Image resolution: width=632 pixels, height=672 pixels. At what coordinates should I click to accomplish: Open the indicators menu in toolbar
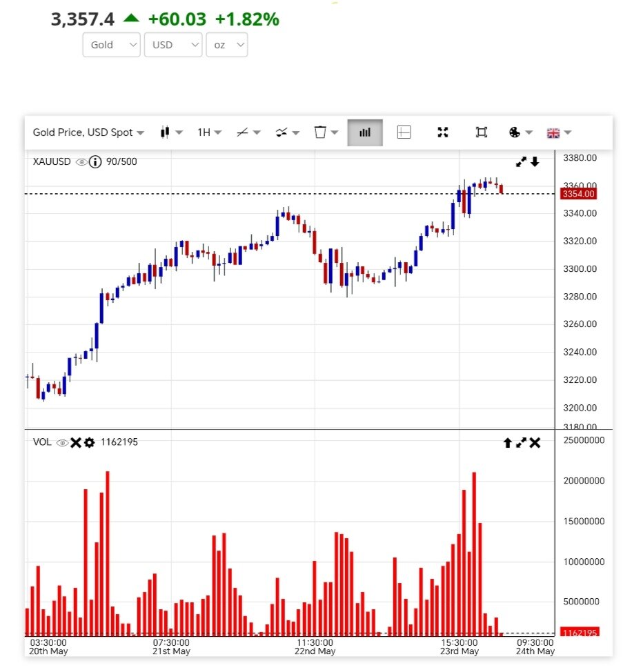[x=287, y=132]
